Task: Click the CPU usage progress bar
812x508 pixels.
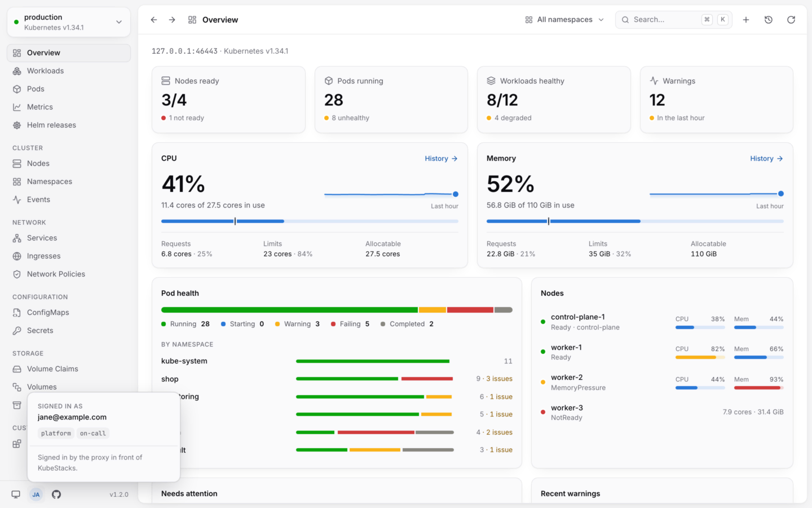Action: point(310,221)
